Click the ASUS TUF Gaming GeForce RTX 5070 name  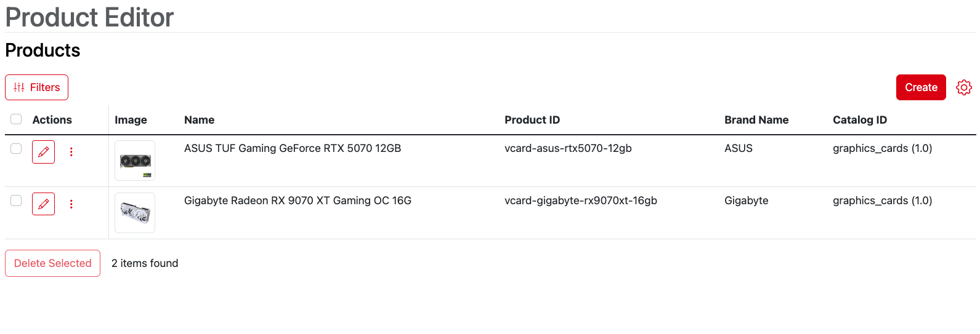pyautogui.click(x=292, y=148)
